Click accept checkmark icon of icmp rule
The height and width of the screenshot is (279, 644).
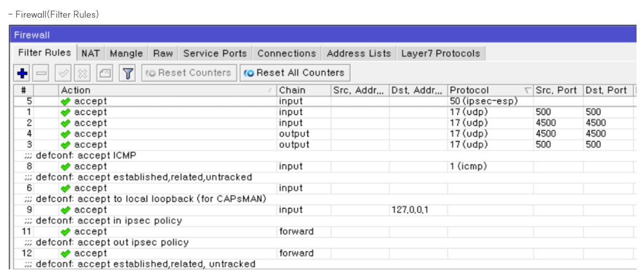[66, 166]
